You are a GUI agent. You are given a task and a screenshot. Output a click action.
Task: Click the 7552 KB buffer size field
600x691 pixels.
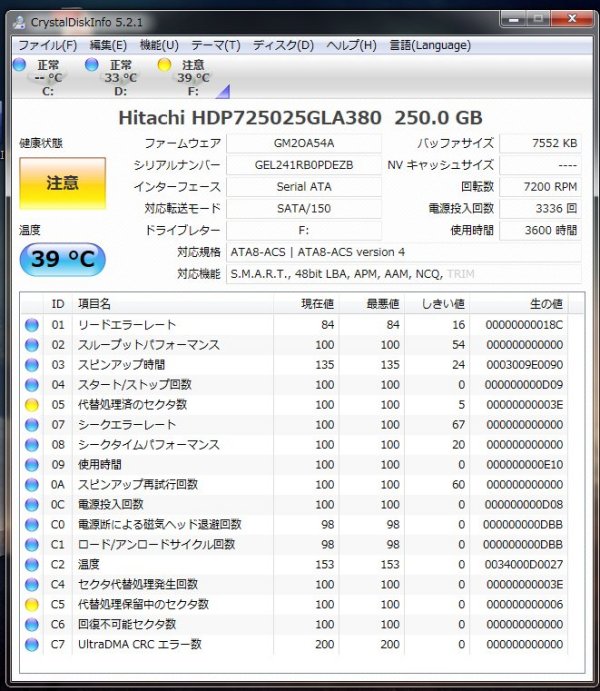[x=540, y=143]
